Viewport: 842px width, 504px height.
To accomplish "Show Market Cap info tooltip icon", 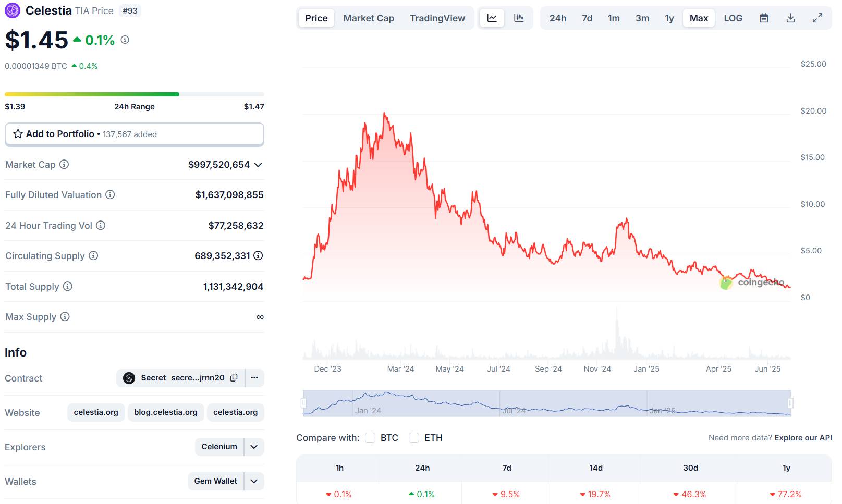I will 64,164.
